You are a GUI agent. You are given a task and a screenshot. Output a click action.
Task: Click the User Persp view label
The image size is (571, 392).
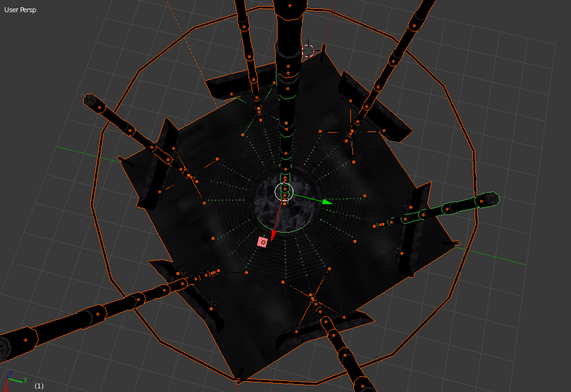click(20, 10)
